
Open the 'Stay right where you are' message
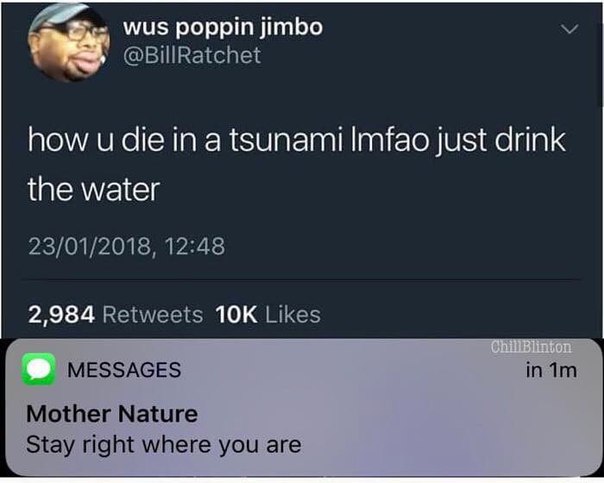click(x=164, y=445)
